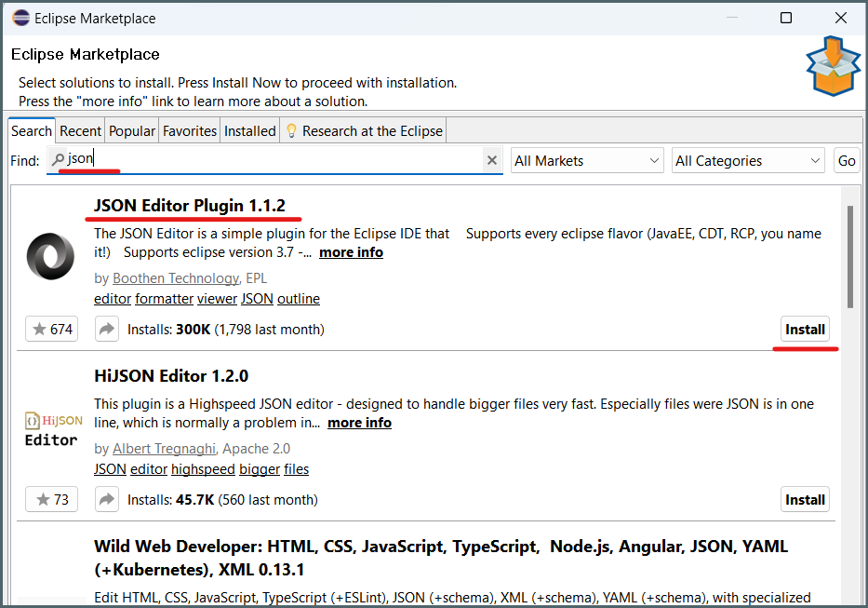Maximize the Eclipse Marketplace window

coord(785,18)
